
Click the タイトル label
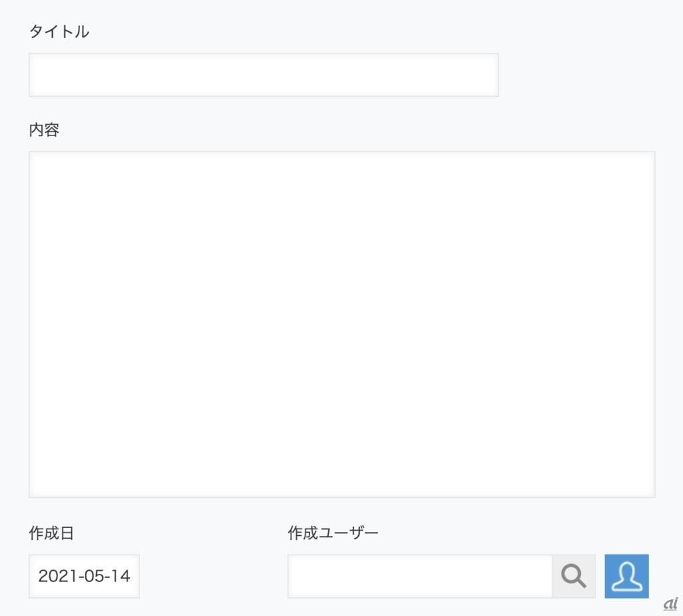click(x=59, y=31)
